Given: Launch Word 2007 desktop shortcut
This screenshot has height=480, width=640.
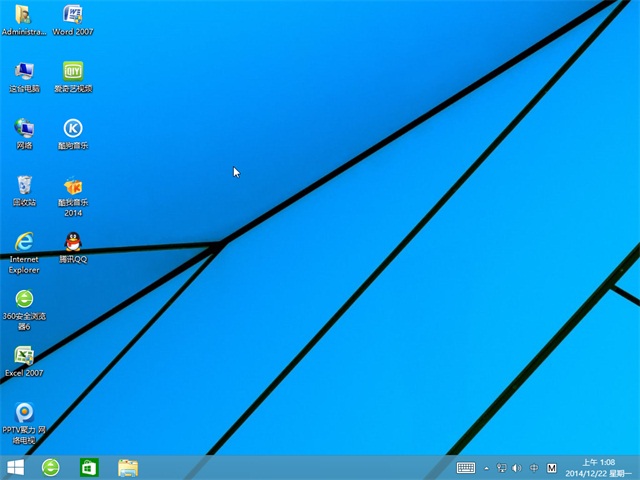Looking at the screenshot, I should (x=73, y=15).
